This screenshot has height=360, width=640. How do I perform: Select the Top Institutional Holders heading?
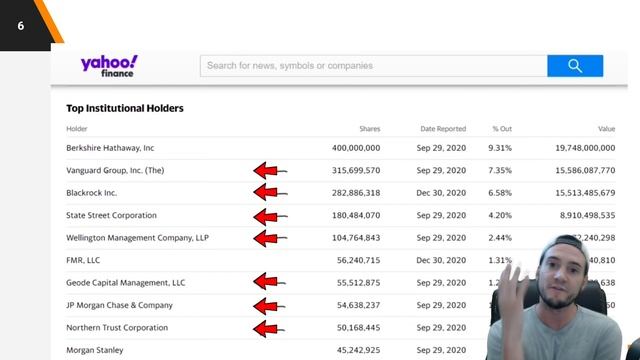point(125,108)
